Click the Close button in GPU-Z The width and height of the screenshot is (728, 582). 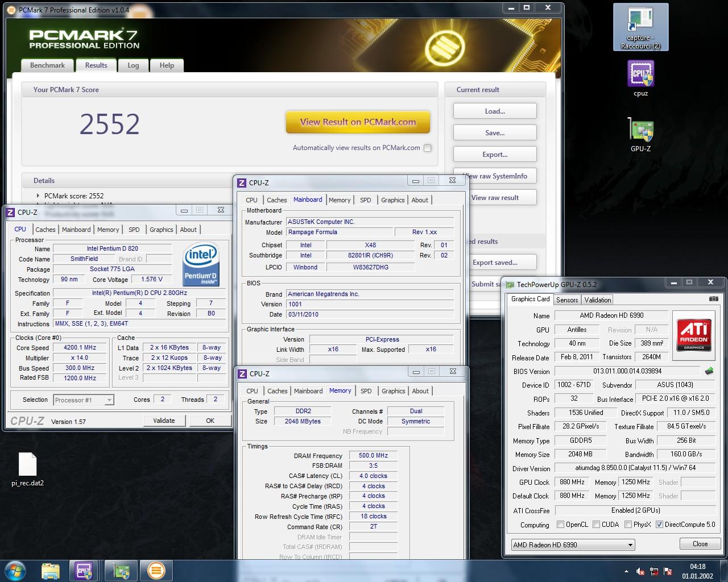(700, 544)
